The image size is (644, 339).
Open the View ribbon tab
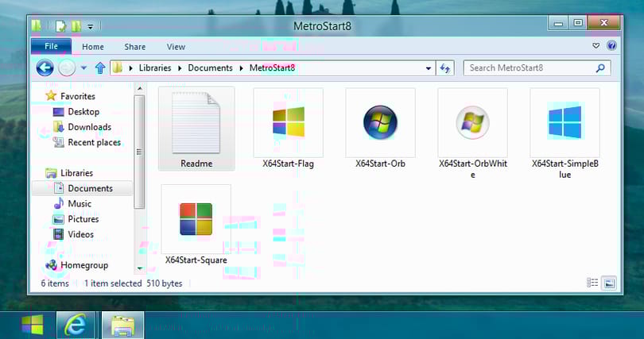point(176,47)
